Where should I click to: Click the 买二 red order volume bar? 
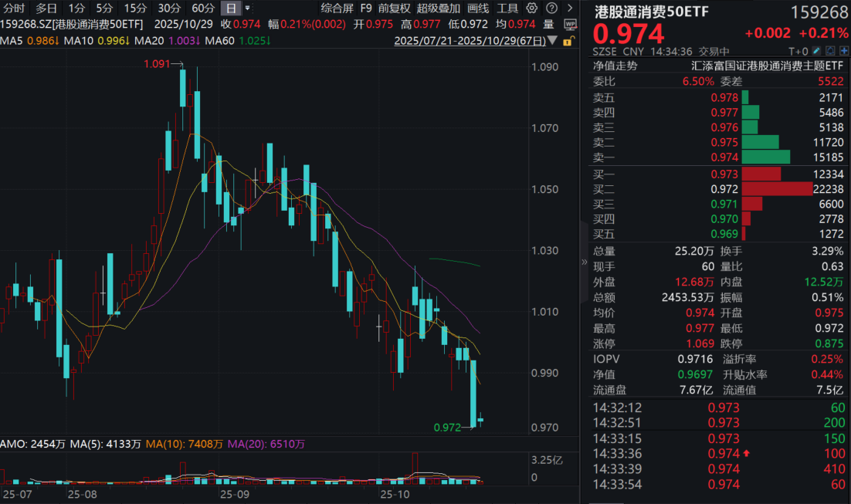[776, 189]
